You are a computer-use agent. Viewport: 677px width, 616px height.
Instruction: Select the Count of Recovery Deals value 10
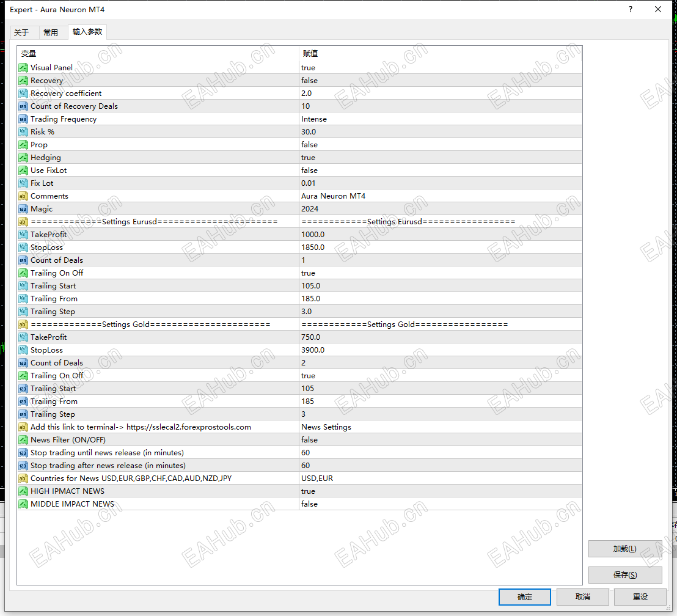coord(441,106)
